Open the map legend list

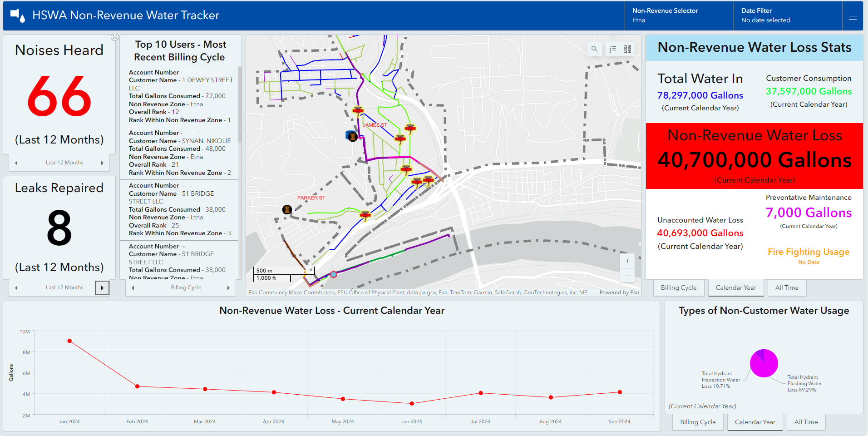[612, 49]
